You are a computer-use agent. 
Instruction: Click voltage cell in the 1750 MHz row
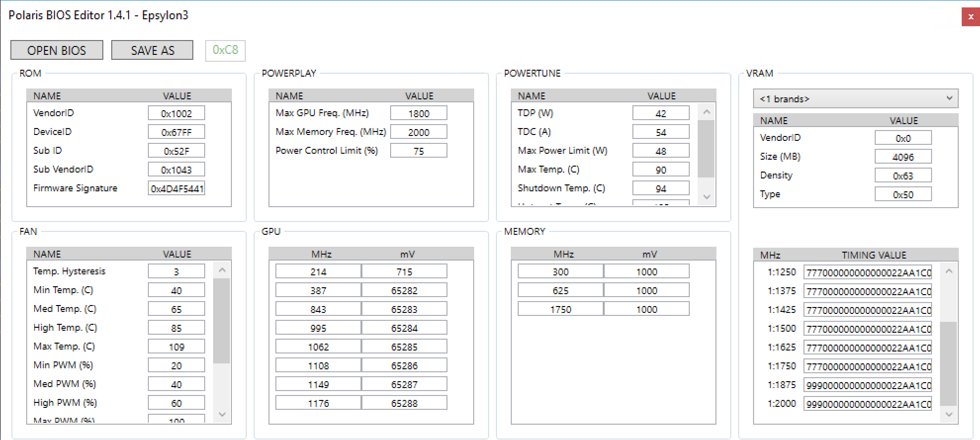tap(647, 309)
